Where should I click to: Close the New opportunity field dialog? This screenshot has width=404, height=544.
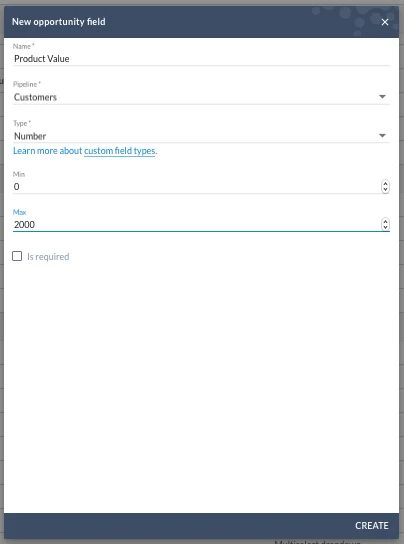tap(385, 22)
